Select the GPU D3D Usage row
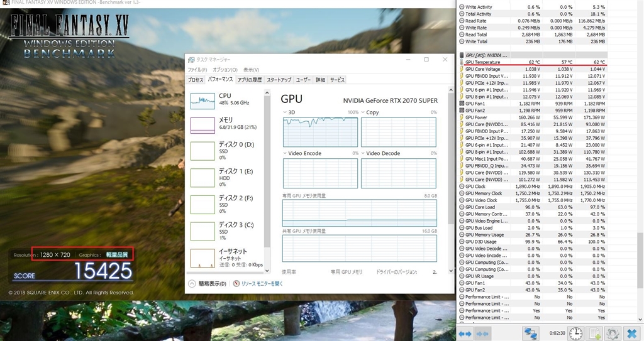 [x=533, y=242]
